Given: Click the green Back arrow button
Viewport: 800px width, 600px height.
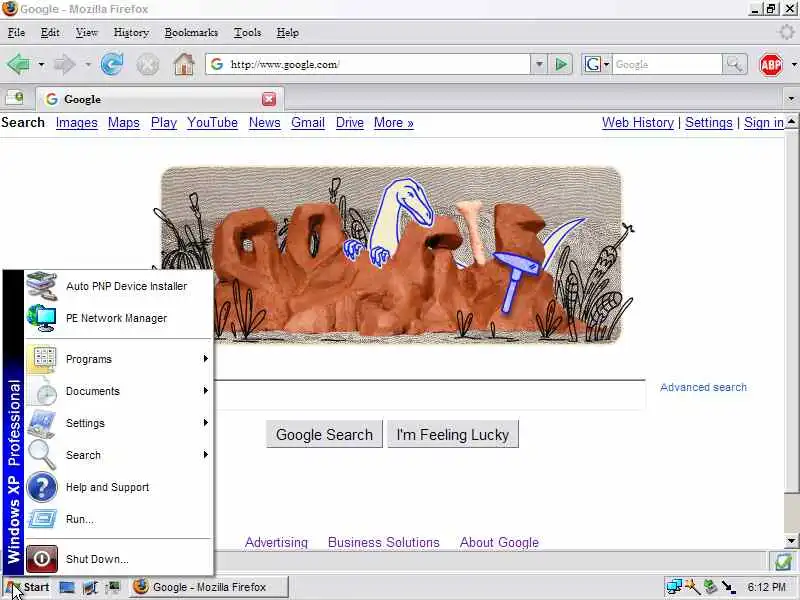Looking at the screenshot, I should (x=19, y=64).
